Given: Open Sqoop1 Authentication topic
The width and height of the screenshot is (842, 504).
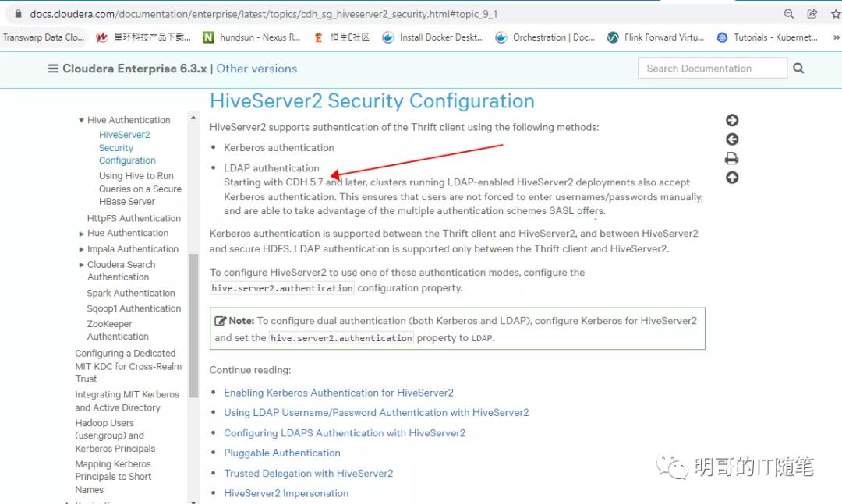Looking at the screenshot, I should [134, 308].
